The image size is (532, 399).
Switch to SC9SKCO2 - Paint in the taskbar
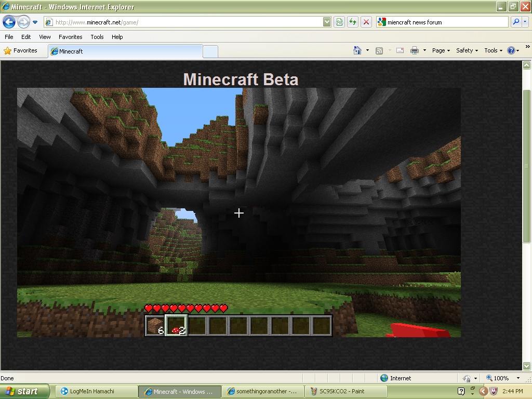[x=346, y=391]
